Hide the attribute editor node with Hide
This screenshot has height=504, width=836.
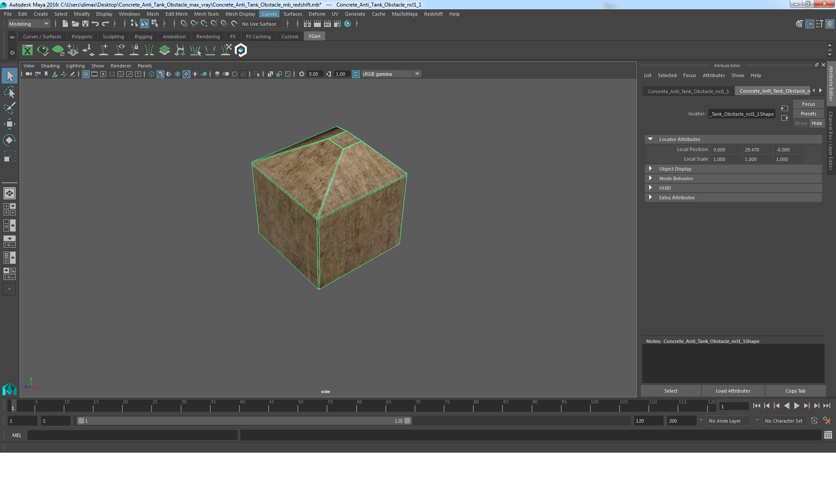[816, 123]
